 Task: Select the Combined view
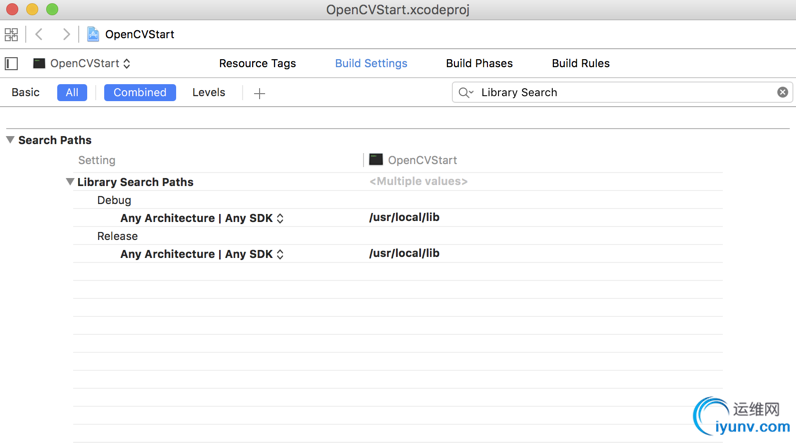[140, 92]
